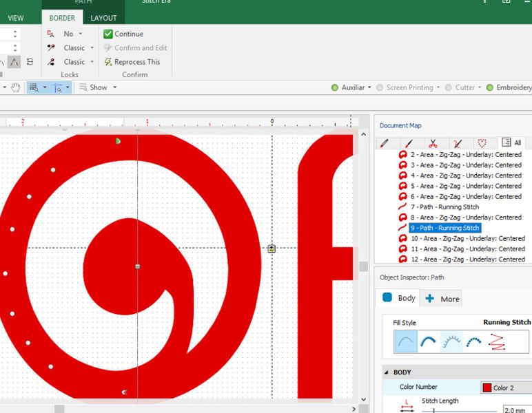Screen dimensions: 532x413
Task: Select the pencil tab in Document Map
Action: coord(384,143)
